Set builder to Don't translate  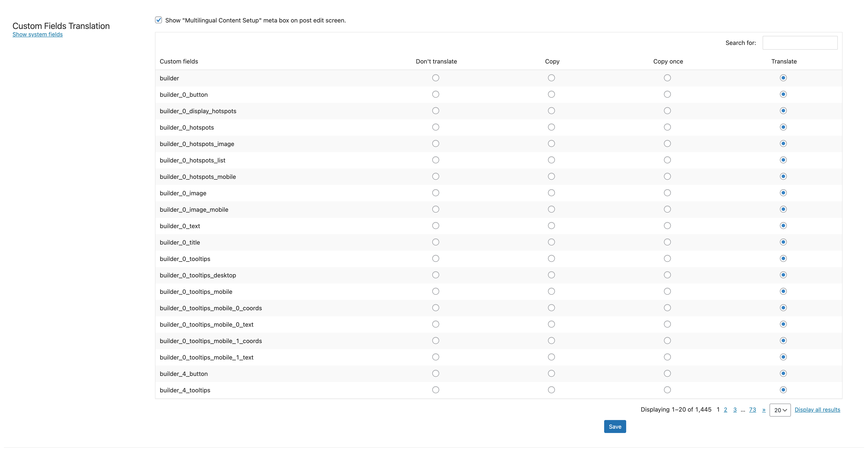pos(436,78)
